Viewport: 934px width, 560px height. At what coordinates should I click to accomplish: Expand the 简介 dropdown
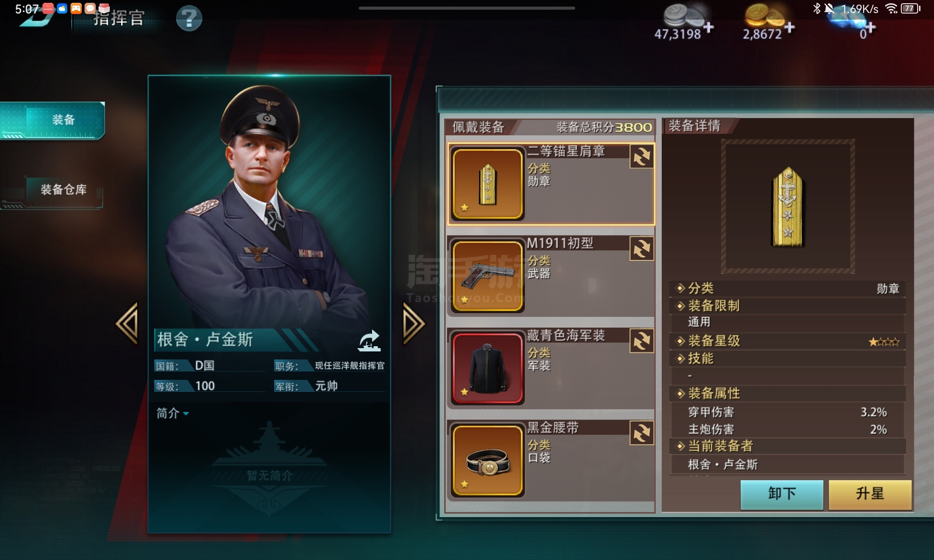coord(172,413)
